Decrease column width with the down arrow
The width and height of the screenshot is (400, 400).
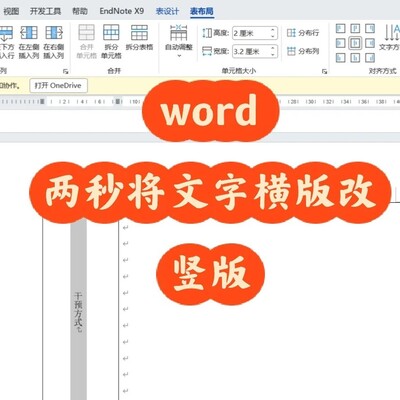(273, 55)
